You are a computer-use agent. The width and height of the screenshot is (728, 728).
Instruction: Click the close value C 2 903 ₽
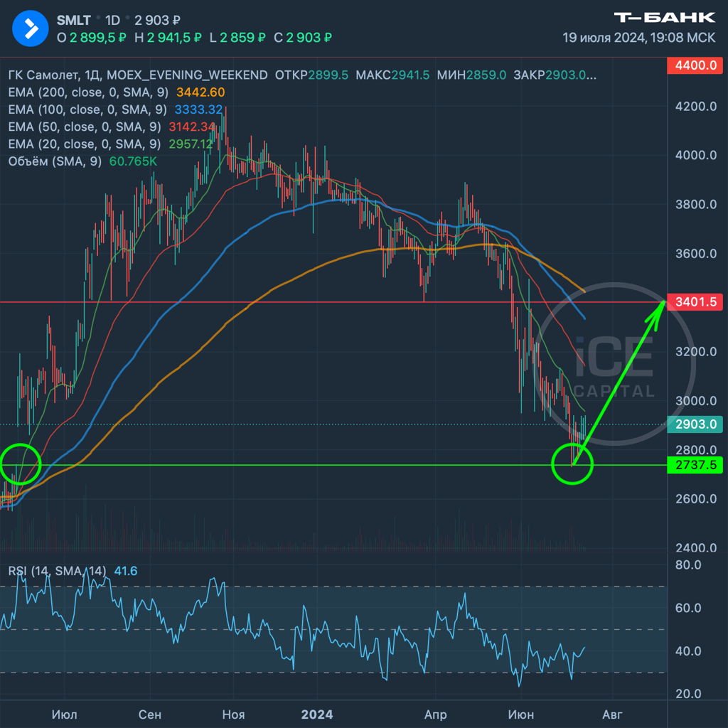[303, 38]
